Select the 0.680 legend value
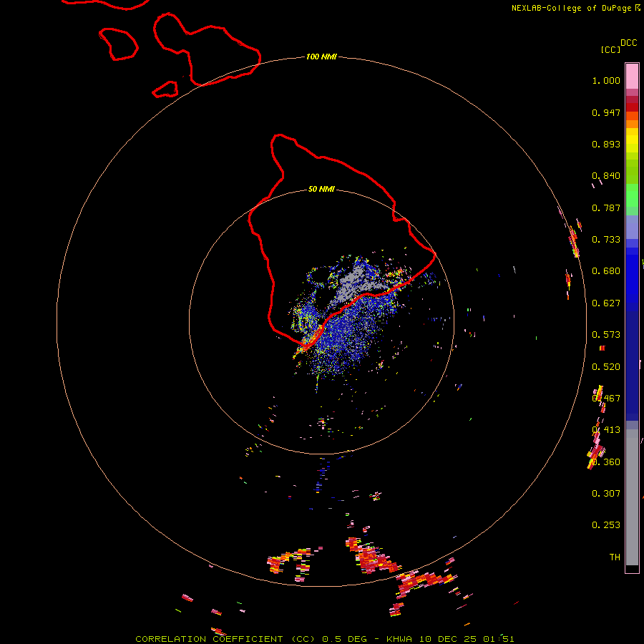 [x=606, y=271]
